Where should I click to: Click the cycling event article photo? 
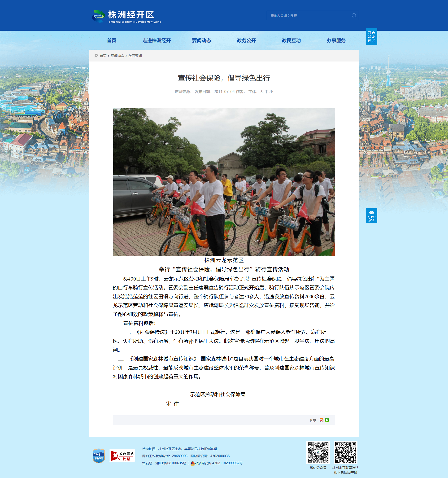point(224,182)
